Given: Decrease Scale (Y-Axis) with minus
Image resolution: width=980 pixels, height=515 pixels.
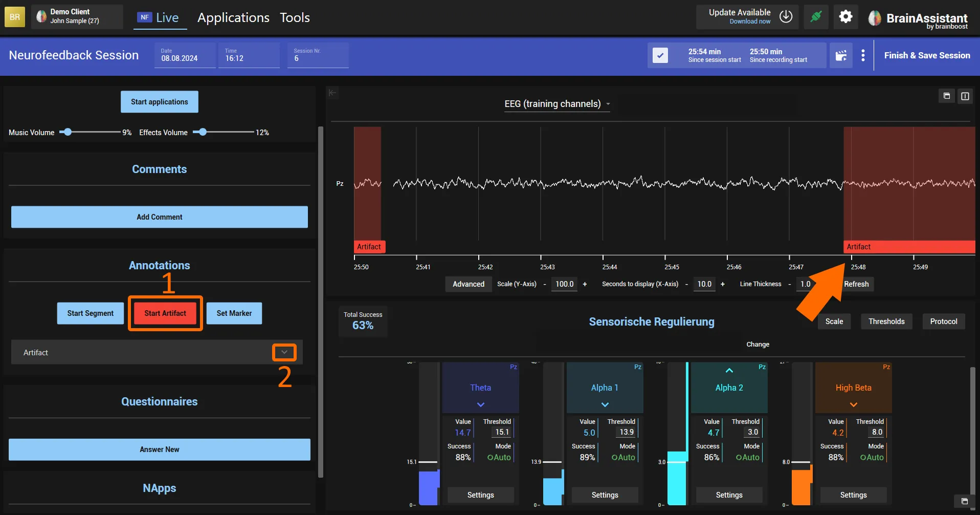Looking at the screenshot, I should click(544, 284).
